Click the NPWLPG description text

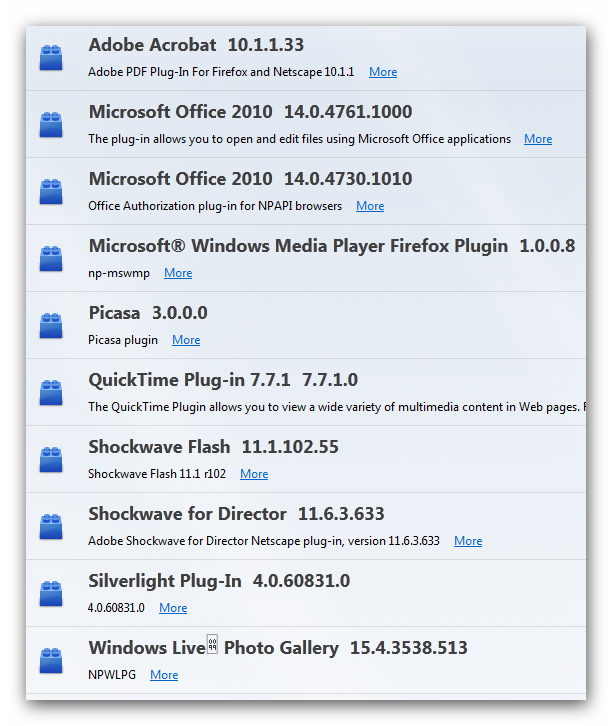[112, 675]
